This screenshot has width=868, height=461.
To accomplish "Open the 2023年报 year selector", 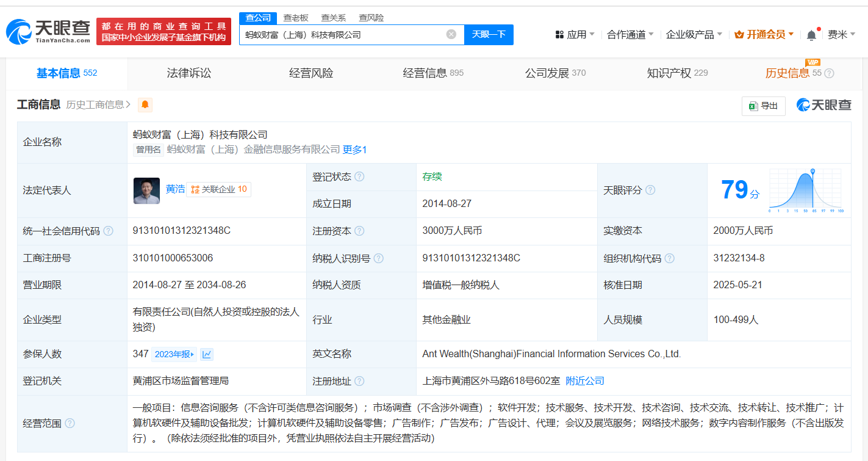I will coord(174,354).
